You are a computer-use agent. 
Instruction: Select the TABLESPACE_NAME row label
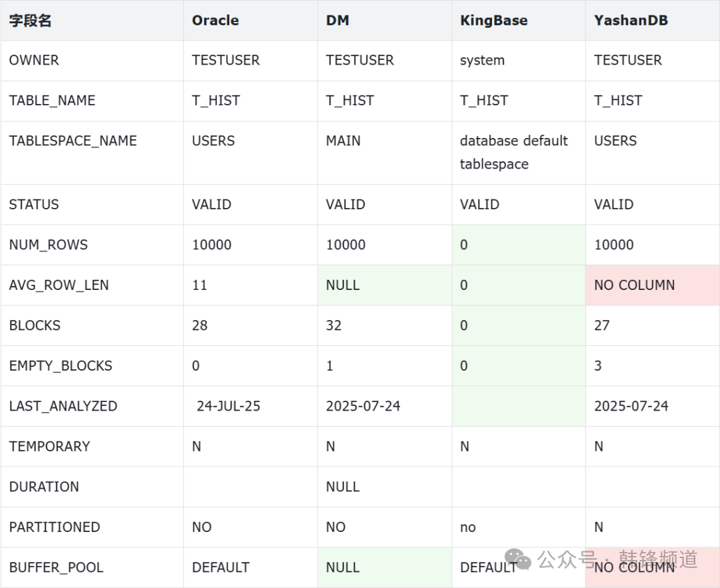(73, 141)
